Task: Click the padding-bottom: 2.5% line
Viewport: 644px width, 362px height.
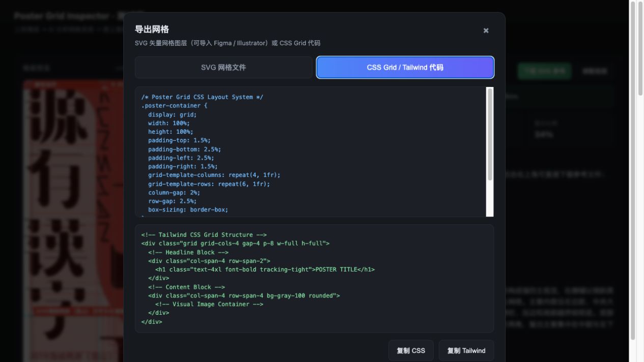Action: [x=185, y=149]
